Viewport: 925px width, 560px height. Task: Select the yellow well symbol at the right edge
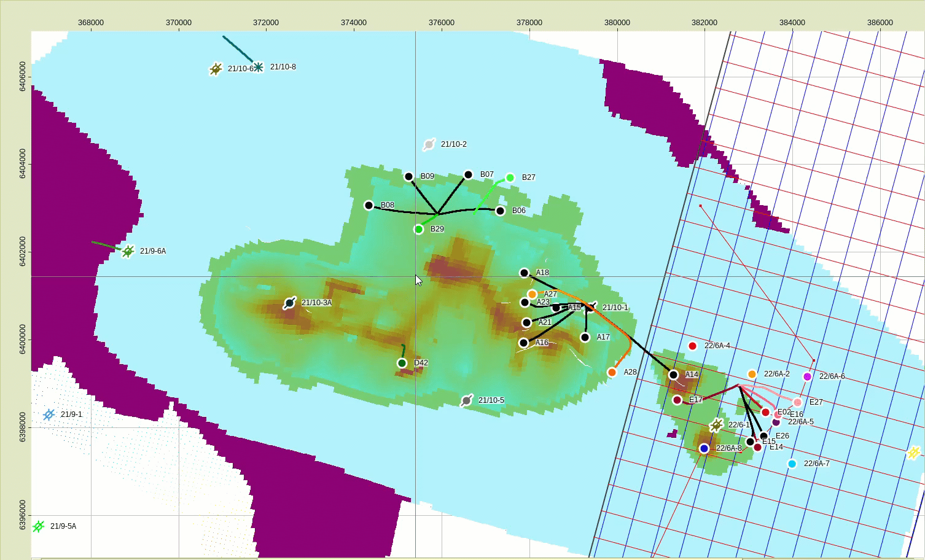point(913,453)
